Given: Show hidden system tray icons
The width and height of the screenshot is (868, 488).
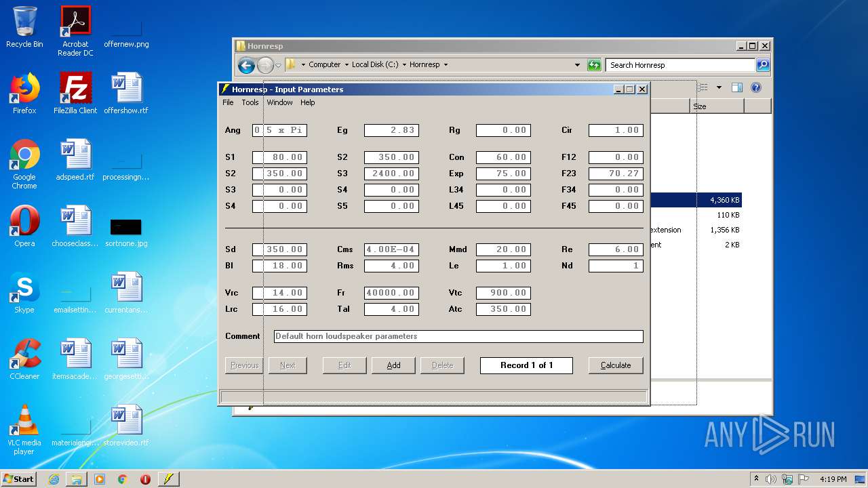Looking at the screenshot, I should [756, 479].
